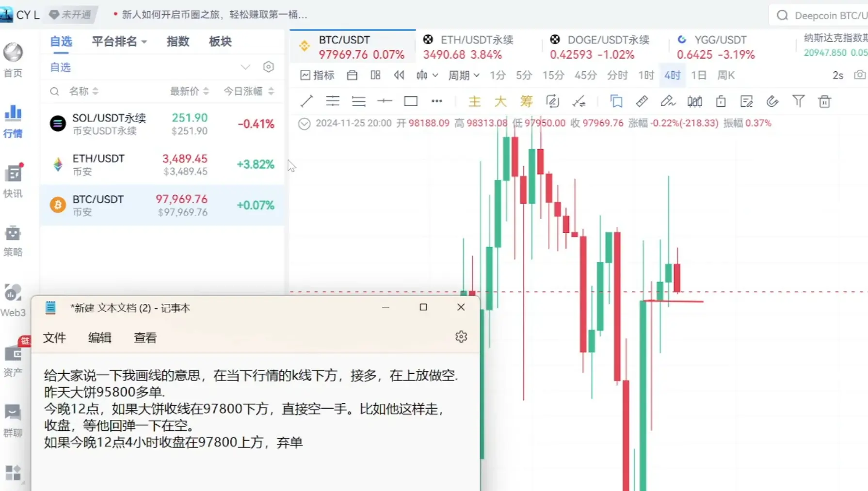Set timeframe to 4时
The height and width of the screenshot is (491, 868).
click(673, 75)
